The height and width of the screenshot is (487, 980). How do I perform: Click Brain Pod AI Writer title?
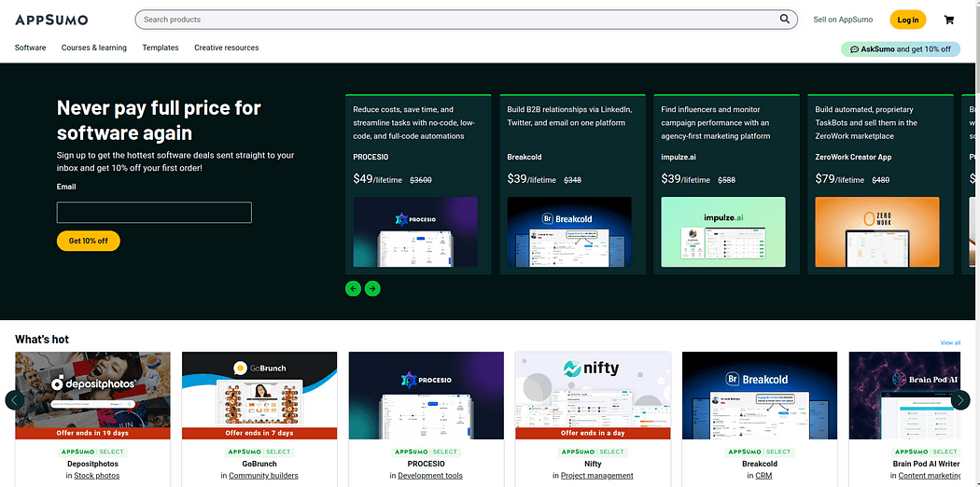(x=926, y=464)
